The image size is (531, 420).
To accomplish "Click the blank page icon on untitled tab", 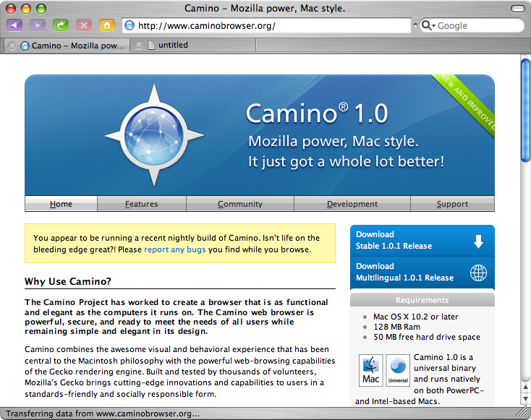I will (151, 45).
